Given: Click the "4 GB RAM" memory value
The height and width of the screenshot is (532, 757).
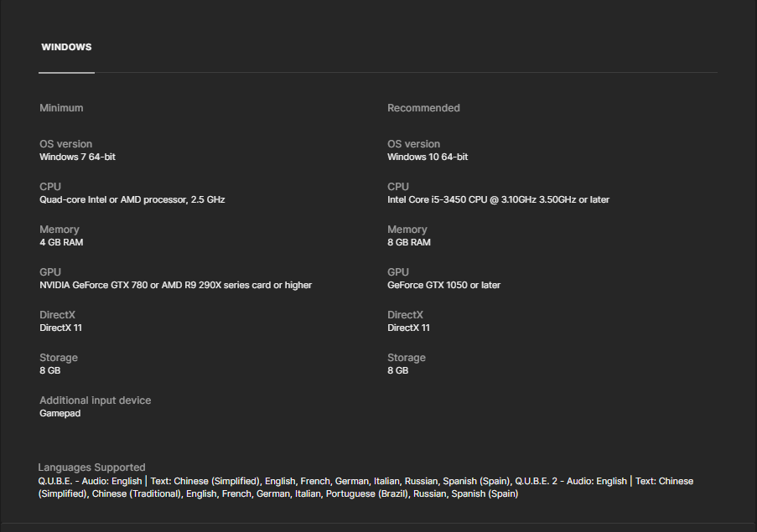Looking at the screenshot, I should click(61, 242).
